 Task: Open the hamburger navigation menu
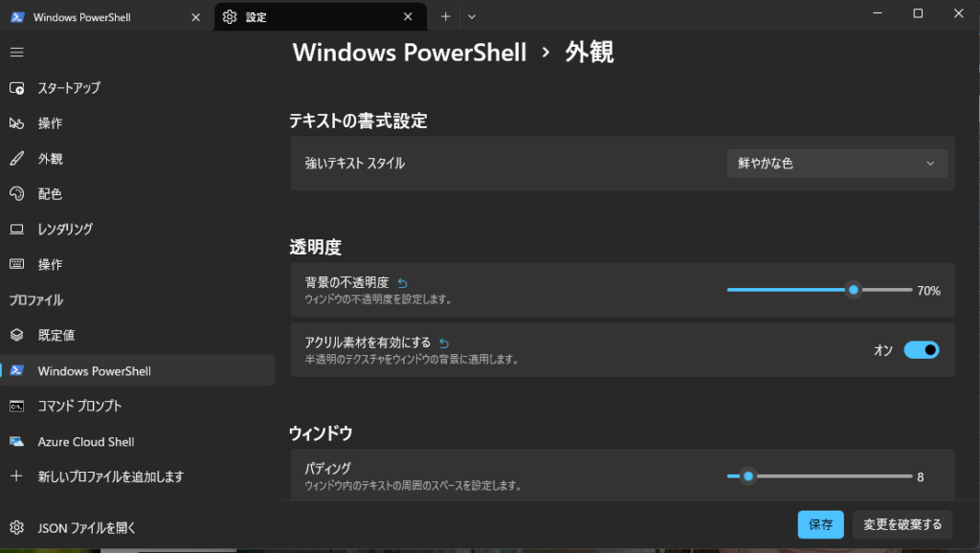click(x=17, y=53)
